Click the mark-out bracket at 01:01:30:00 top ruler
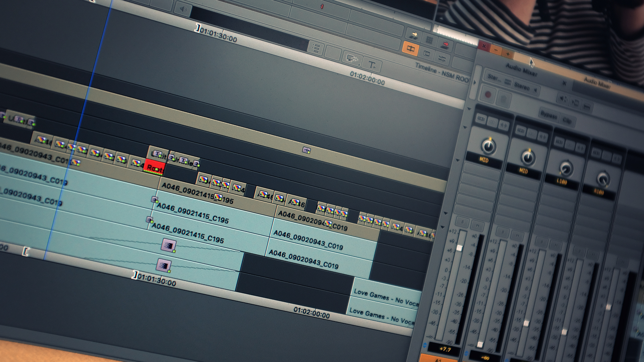This screenshot has width=644, height=362. 198,27
